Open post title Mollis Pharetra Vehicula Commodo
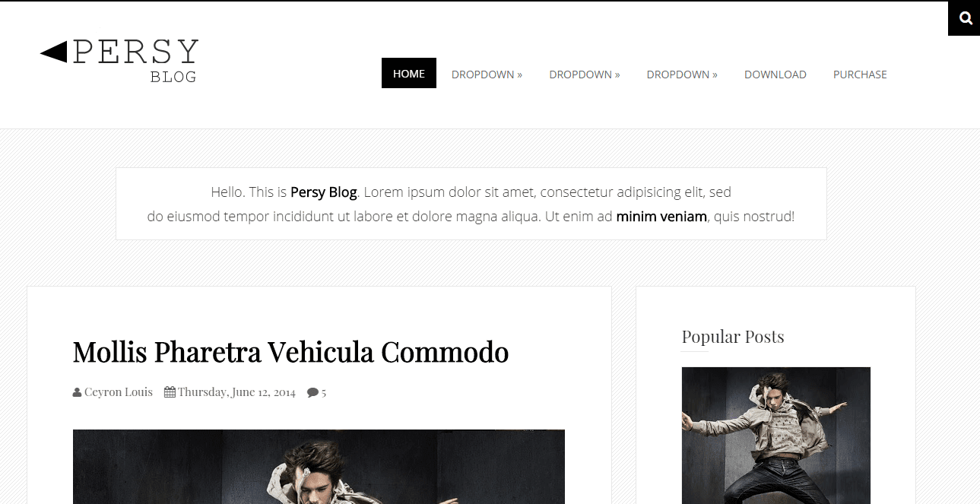980x504 pixels. 290,352
